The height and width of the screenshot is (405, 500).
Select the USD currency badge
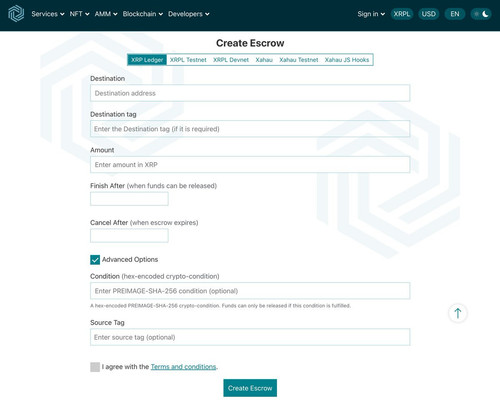428,14
